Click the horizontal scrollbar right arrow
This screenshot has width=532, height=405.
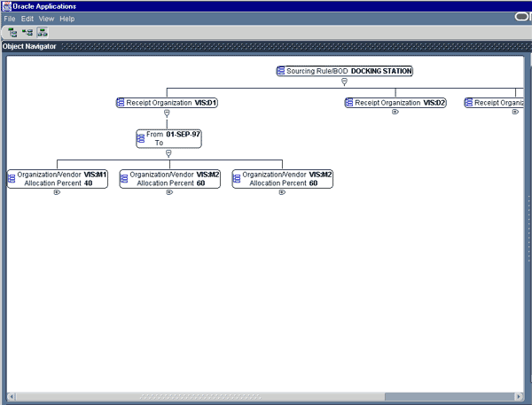[519, 396]
